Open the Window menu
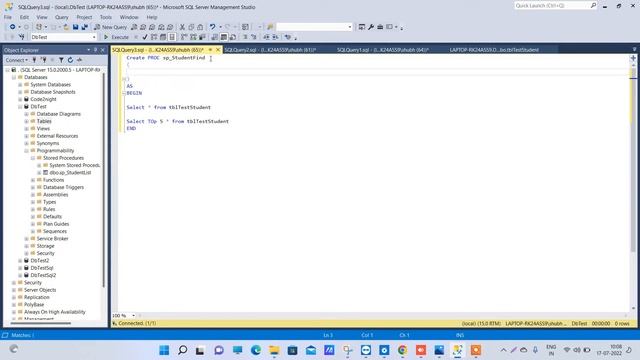This screenshot has height=360, width=640. coord(129,17)
